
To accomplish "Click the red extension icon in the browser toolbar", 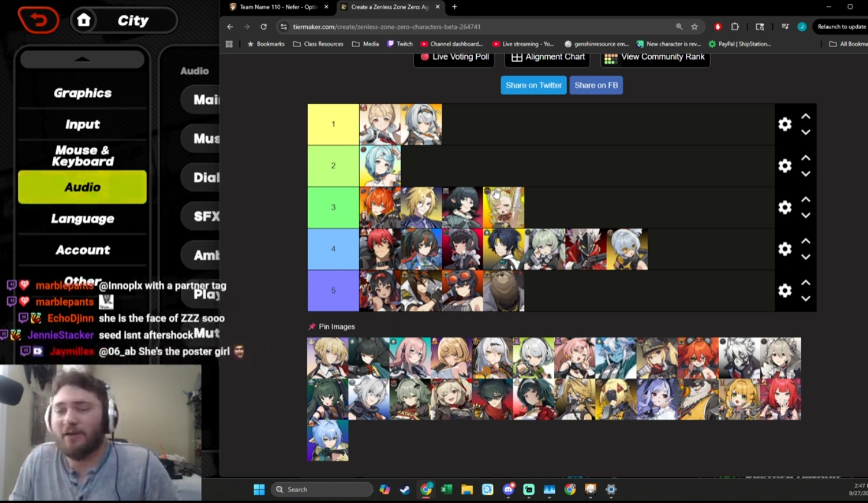I will coord(718,27).
